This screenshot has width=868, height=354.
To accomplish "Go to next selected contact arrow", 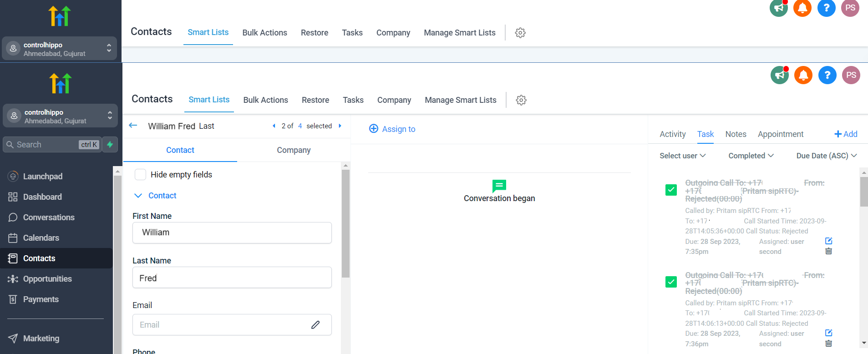I will 340,126.
